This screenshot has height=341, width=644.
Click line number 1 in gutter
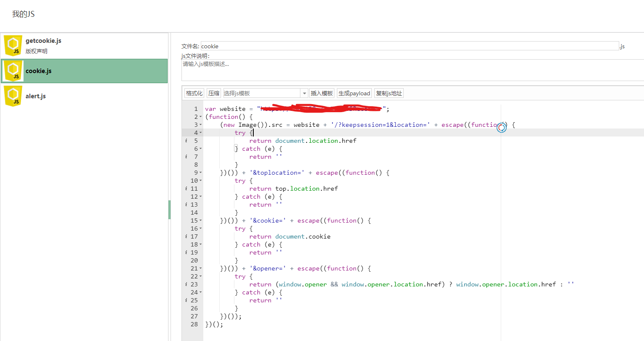(x=196, y=109)
